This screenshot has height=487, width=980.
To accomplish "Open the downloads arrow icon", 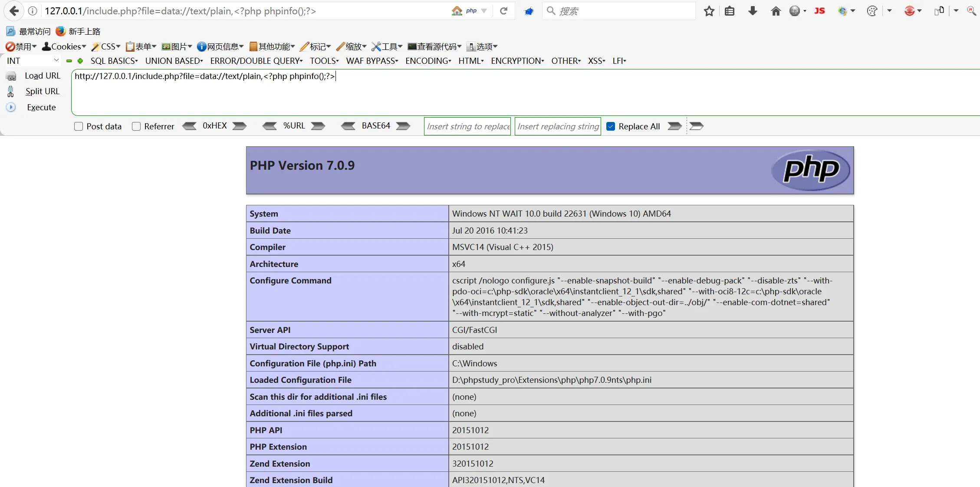I will coord(753,11).
